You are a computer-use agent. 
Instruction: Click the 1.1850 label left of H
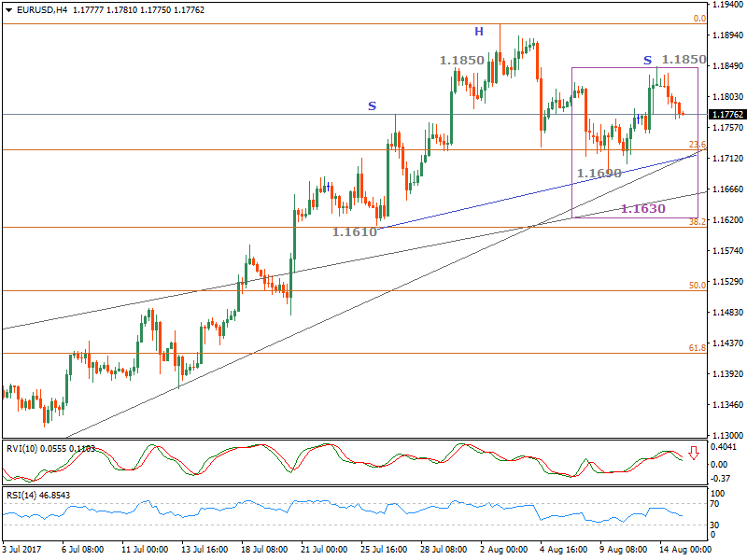tap(461, 61)
